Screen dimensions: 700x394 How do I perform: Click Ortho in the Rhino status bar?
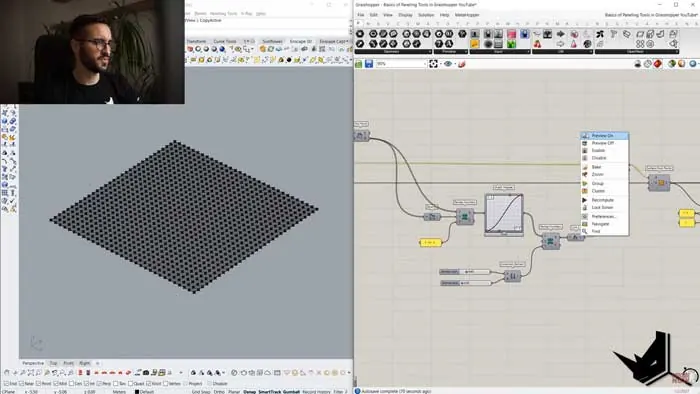[219, 391]
